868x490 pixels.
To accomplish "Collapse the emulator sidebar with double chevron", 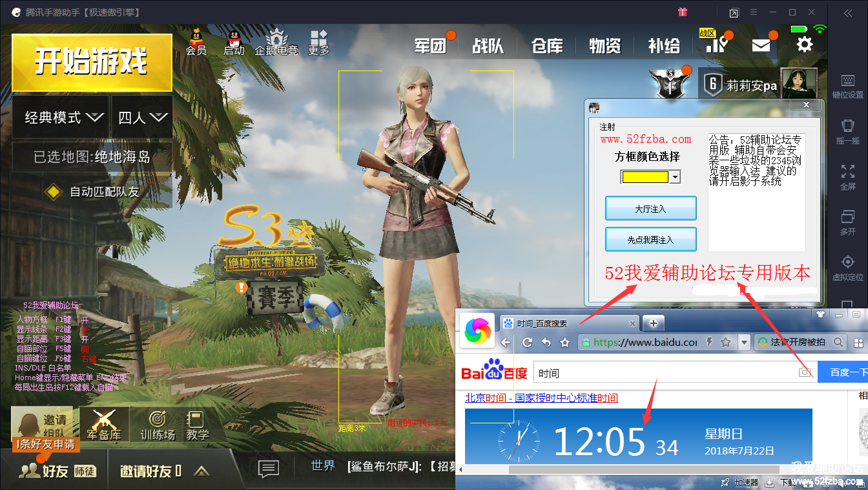I will tap(847, 13).
